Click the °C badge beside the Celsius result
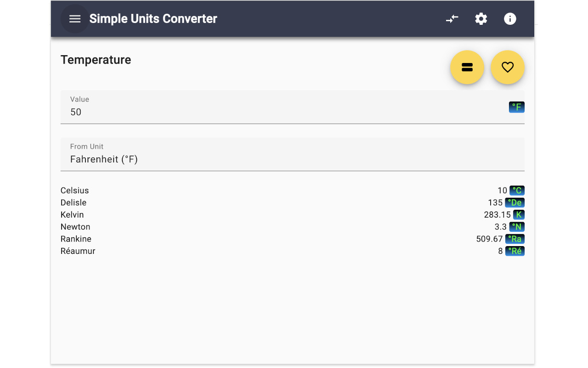The height and width of the screenshot is (368, 588). click(x=516, y=190)
